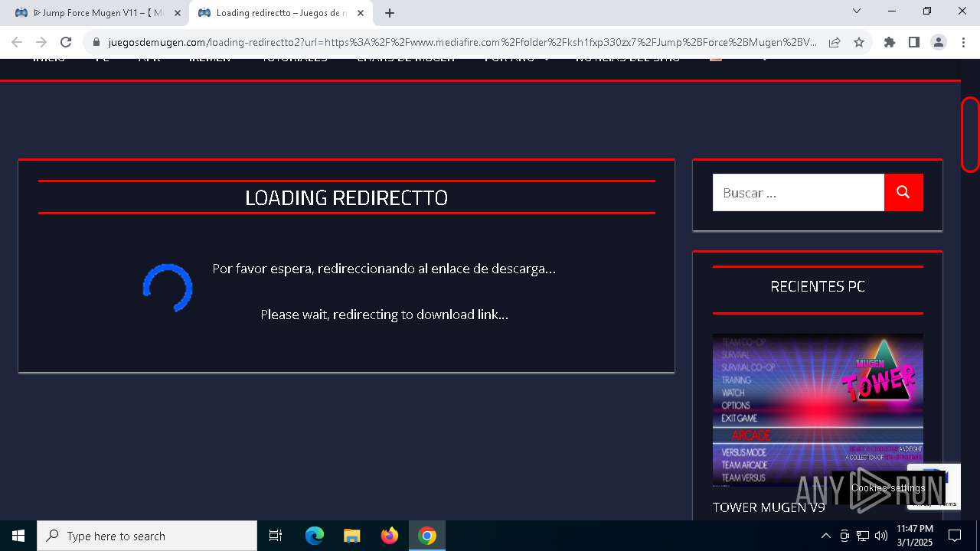Viewport: 980px width, 551px height.
Task: Reload the loading redirectto page
Action: click(66, 43)
